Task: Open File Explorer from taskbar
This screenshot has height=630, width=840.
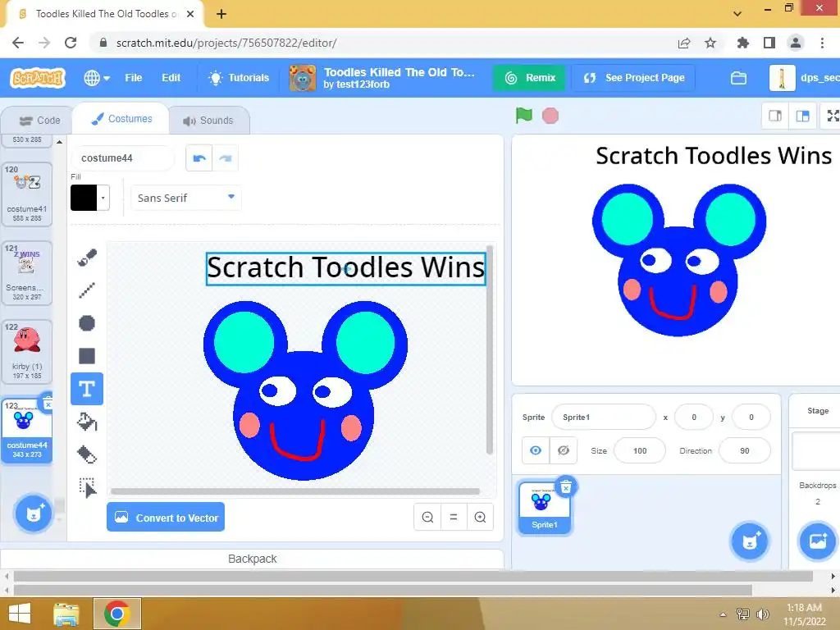Action: (66, 614)
